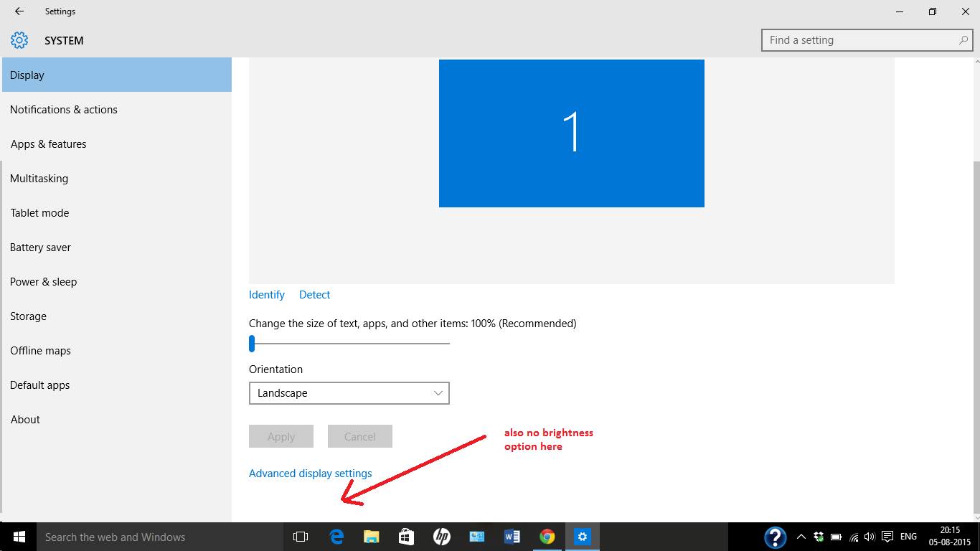Open File Explorer from taskbar
Image resolution: width=980 pixels, height=551 pixels.
371,537
